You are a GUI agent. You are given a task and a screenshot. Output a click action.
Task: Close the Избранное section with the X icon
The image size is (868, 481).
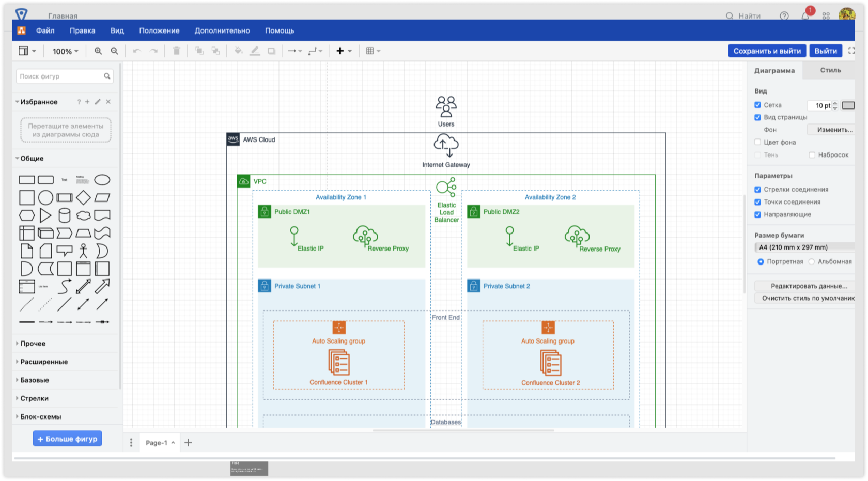(x=108, y=102)
